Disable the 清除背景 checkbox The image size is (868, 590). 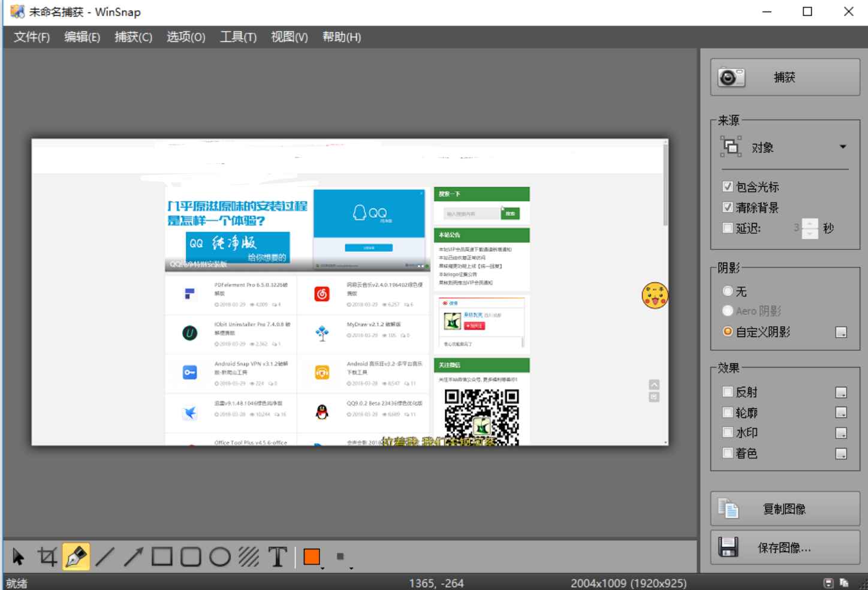coord(728,207)
